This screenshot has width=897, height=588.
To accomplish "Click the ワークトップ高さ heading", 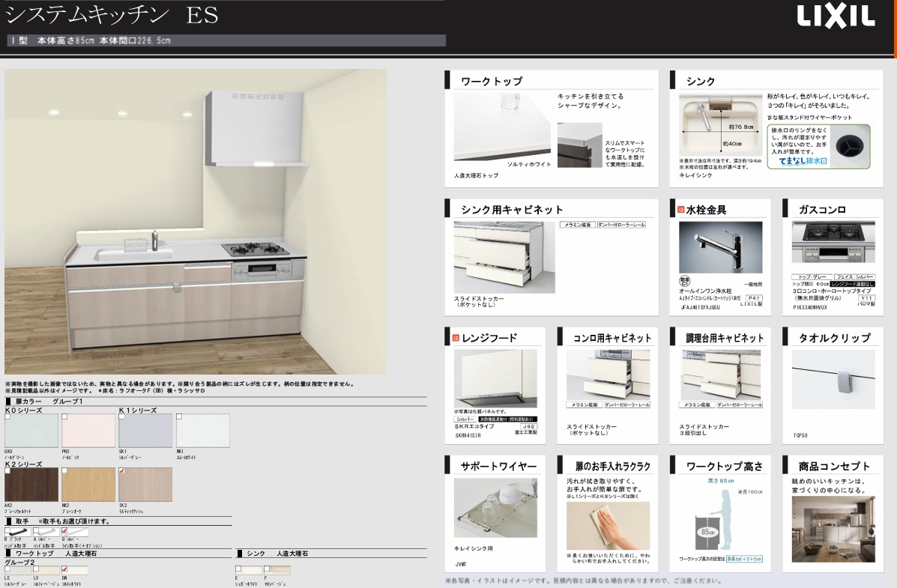I will pos(724,466).
